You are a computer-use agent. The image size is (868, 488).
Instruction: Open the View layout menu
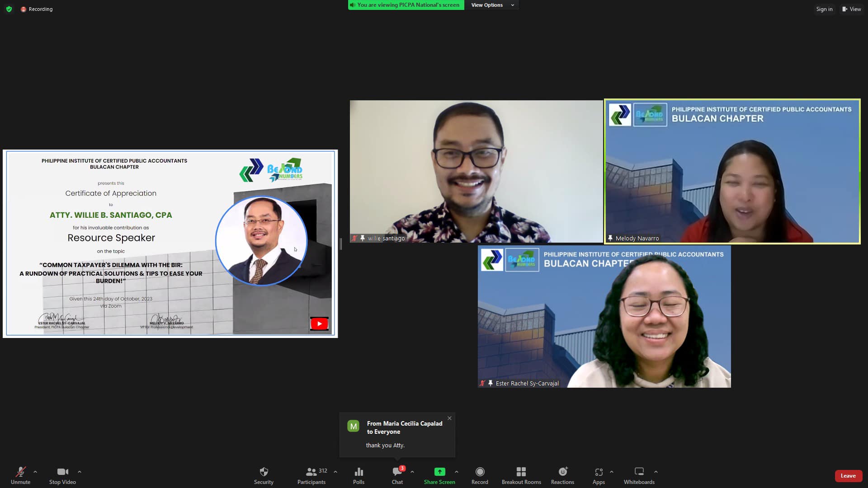851,9
